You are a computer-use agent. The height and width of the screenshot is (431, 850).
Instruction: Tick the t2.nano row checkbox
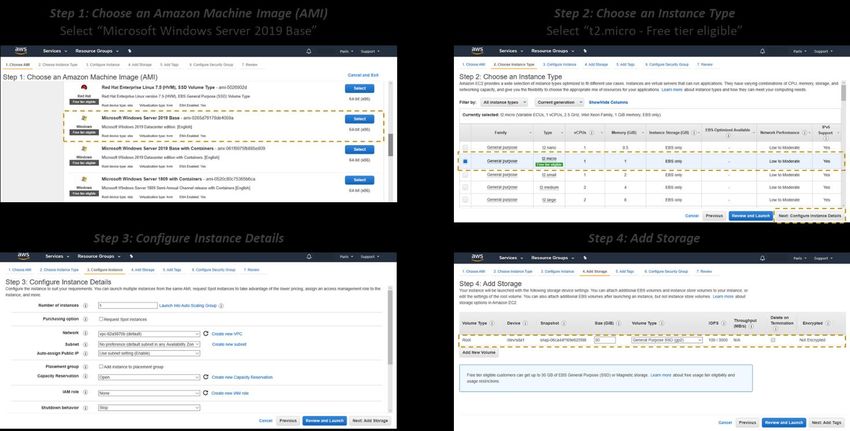[x=465, y=147]
